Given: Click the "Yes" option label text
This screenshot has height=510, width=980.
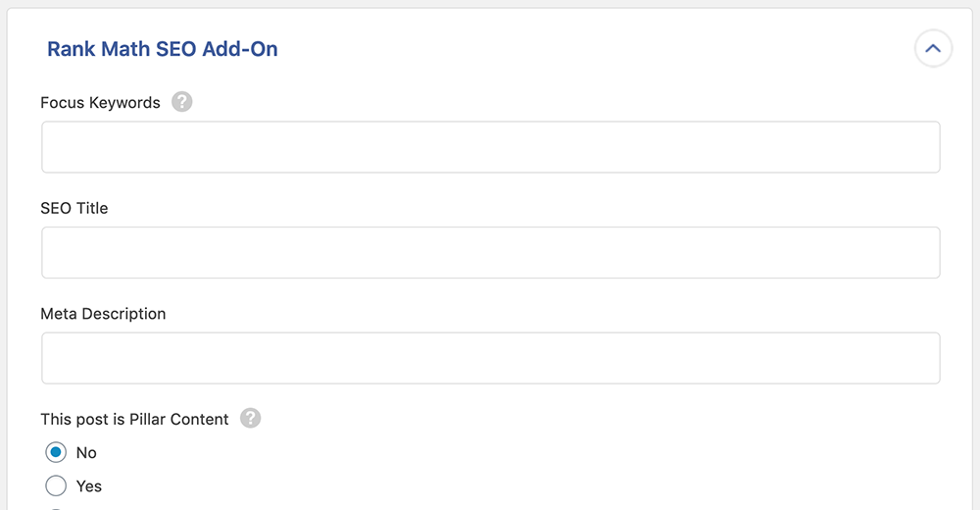Looking at the screenshot, I should pyautogui.click(x=89, y=485).
